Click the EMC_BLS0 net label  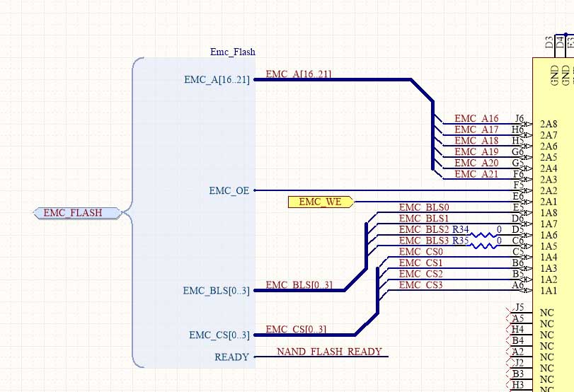424,208
